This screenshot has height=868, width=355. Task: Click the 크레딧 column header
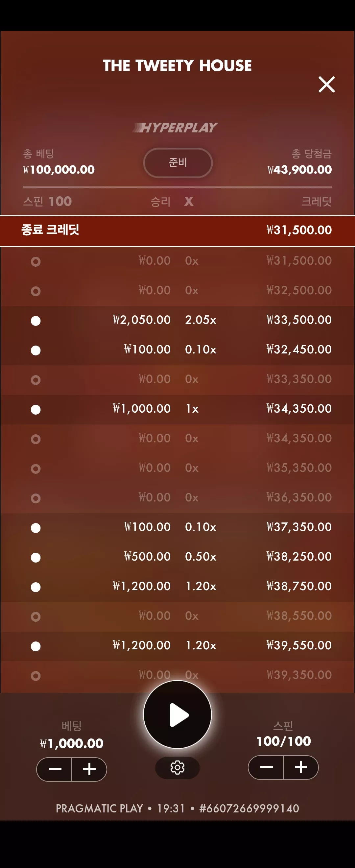316,202
